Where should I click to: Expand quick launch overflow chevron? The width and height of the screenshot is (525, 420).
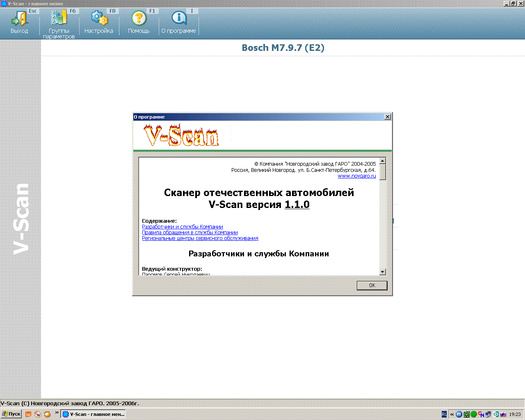pyautogui.click(x=57, y=413)
